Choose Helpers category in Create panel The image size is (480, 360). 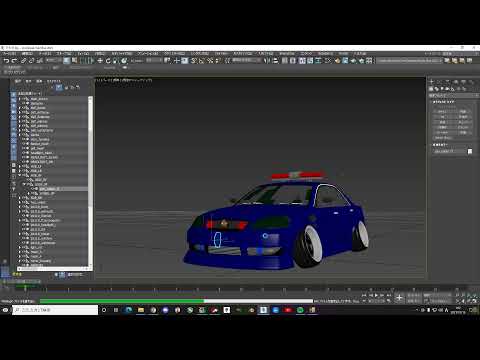[452, 89]
